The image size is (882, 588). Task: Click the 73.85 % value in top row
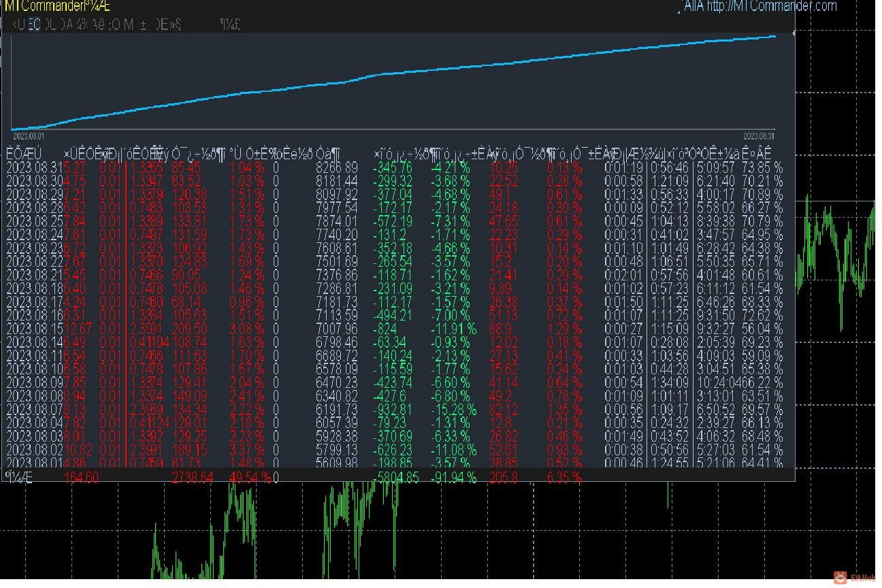coord(762,167)
